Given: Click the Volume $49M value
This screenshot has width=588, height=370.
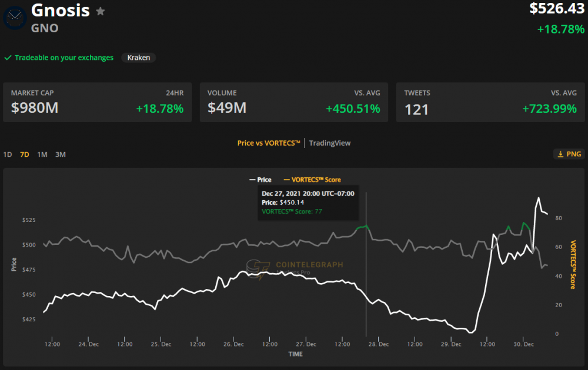Looking at the screenshot, I should (227, 108).
